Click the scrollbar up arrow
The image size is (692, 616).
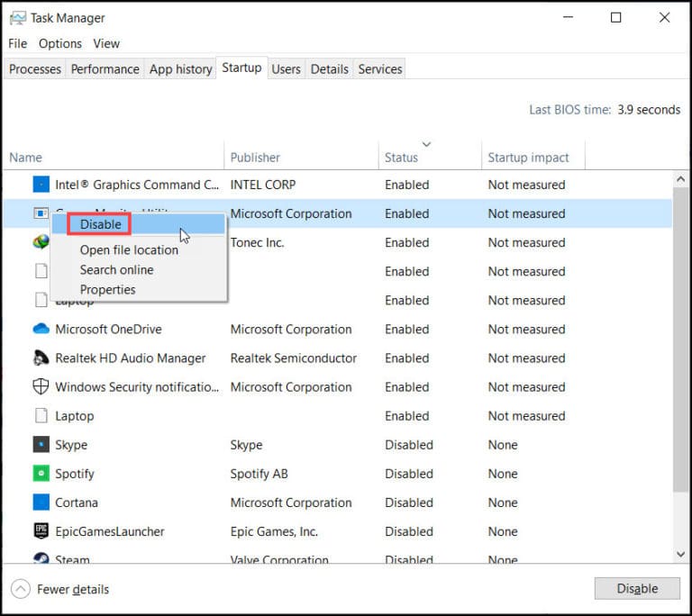(x=680, y=179)
